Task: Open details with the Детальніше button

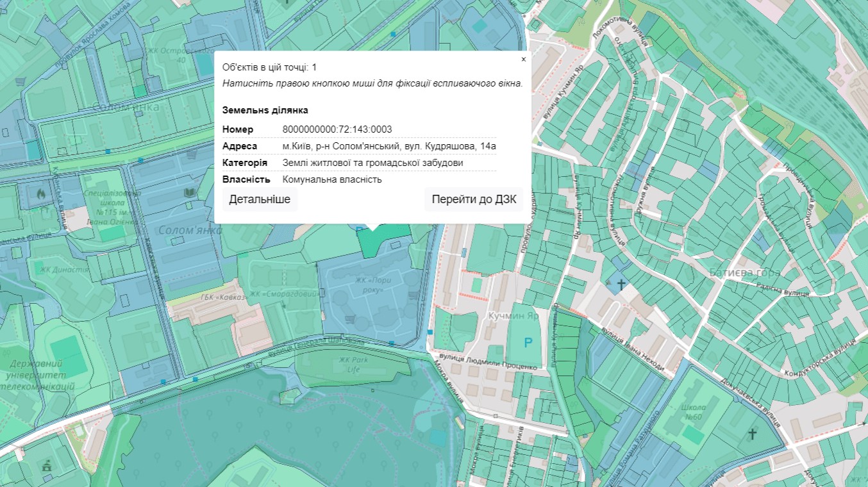Action: pyautogui.click(x=260, y=199)
